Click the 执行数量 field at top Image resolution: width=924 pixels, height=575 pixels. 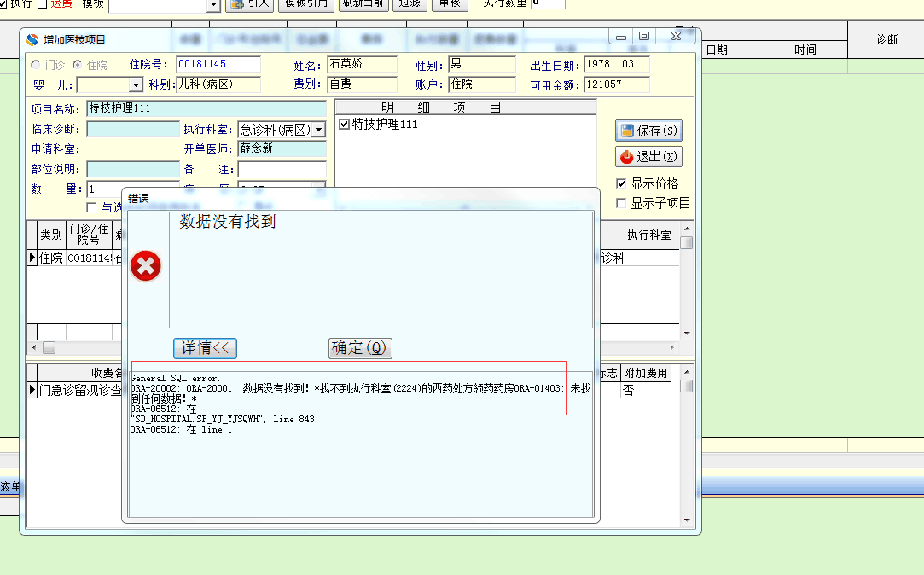click(548, 4)
